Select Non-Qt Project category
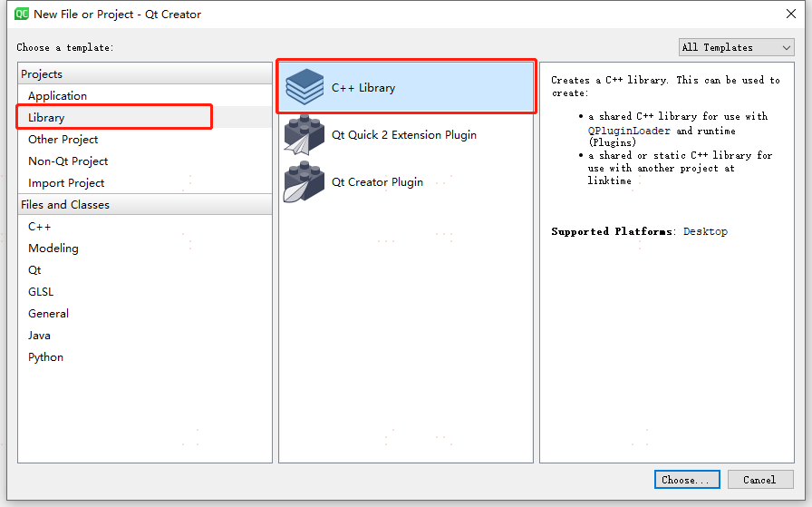The width and height of the screenshot is (812, 507). pos(145,161)
